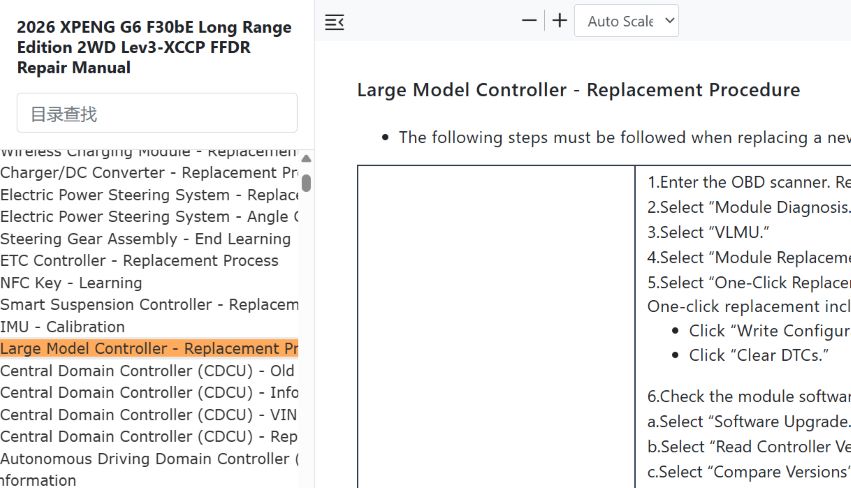Open Central Domain Controller (CDCU) Old entry
This screenshot has height=488, width=851.
(x=149, y=371)
